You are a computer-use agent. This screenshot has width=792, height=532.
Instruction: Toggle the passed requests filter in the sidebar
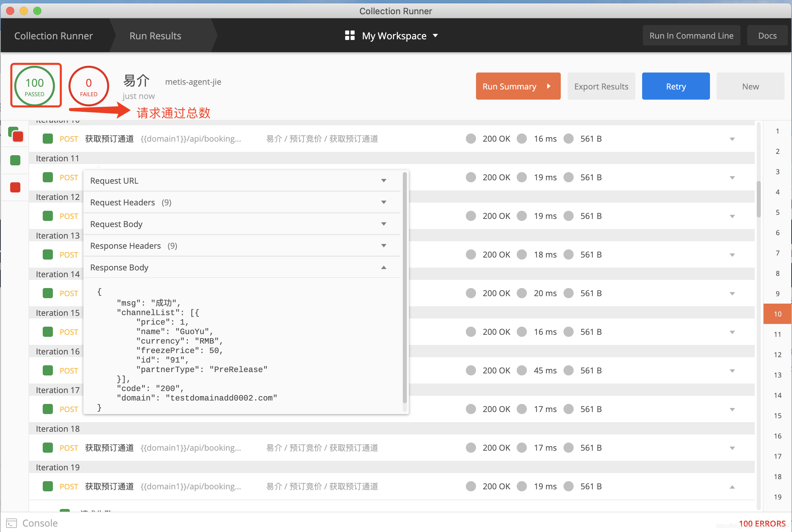tap(15, 160)
